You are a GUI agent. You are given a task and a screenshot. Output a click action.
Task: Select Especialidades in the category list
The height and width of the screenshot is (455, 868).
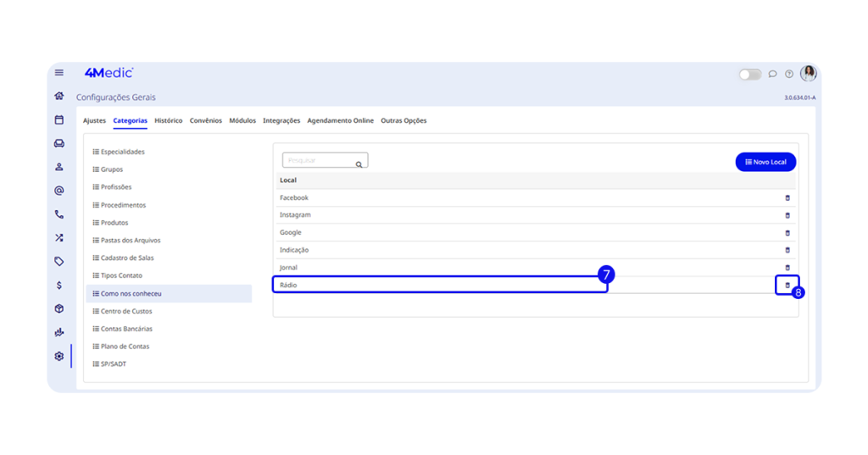click(122, 152)
